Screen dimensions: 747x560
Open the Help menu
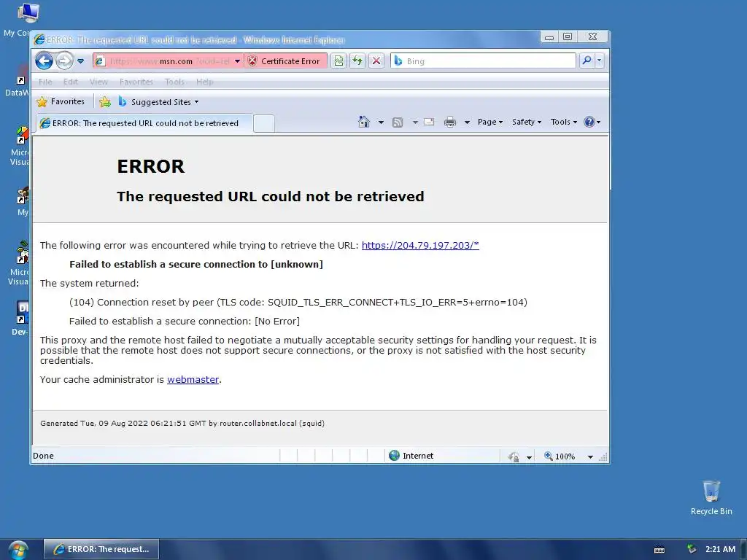click(x=205, y=82)
